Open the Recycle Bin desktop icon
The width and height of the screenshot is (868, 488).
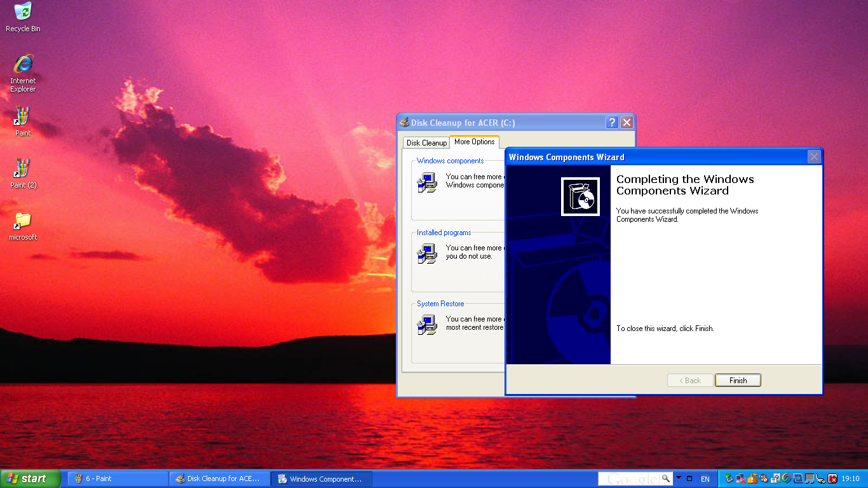click(23, 17)
